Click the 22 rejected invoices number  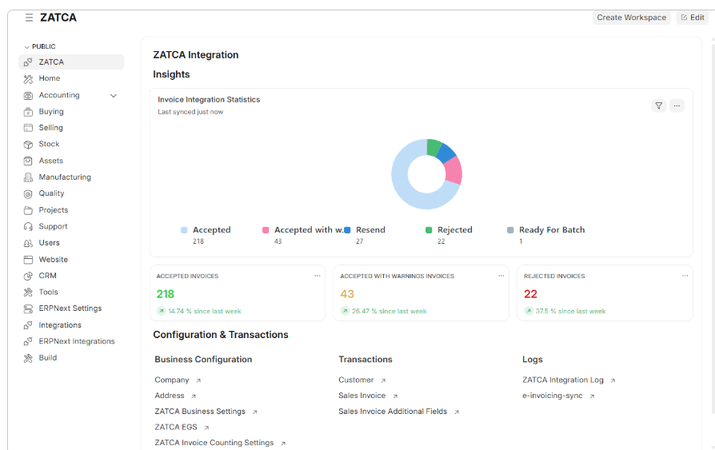[530, 294]
